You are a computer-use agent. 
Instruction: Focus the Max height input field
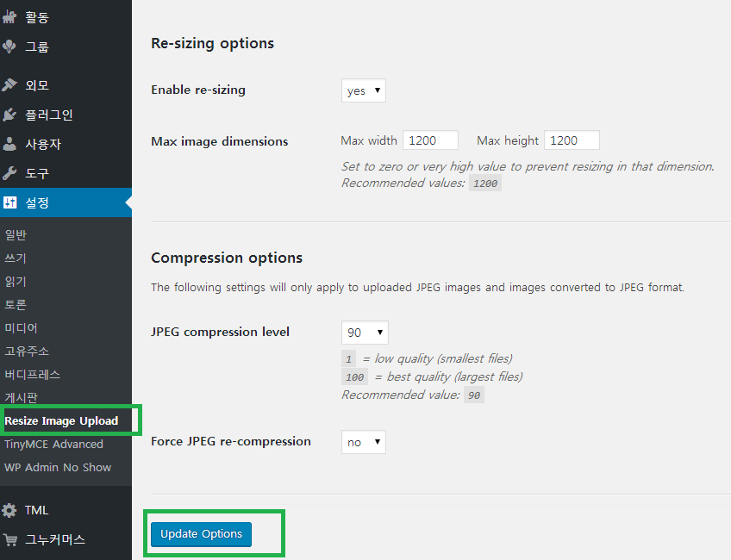[x=572, y=140]
